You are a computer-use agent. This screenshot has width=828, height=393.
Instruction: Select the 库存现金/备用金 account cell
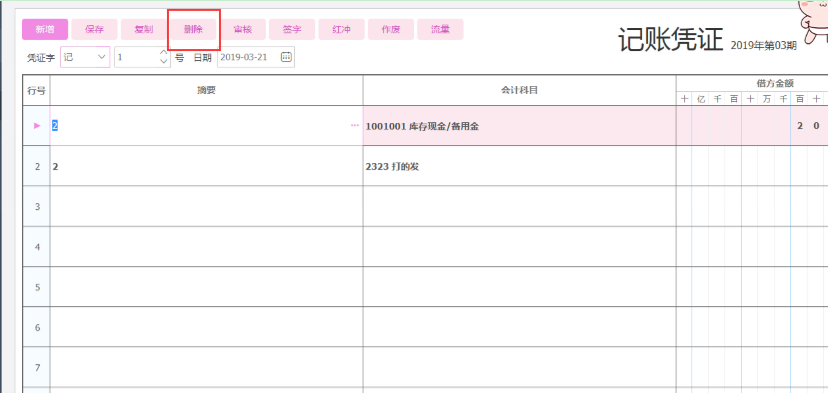[519, 126]
